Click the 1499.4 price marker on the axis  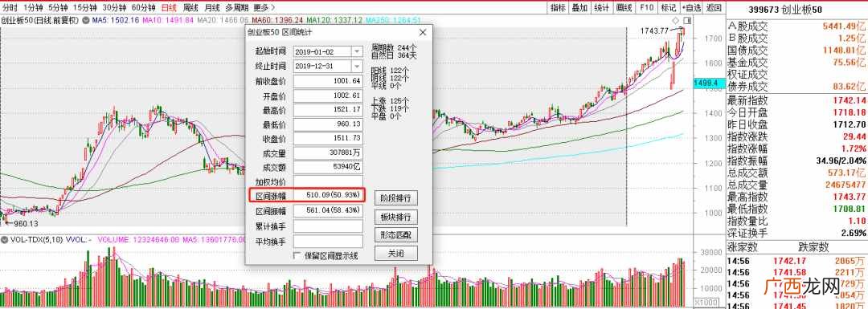[x=710, y=83]
